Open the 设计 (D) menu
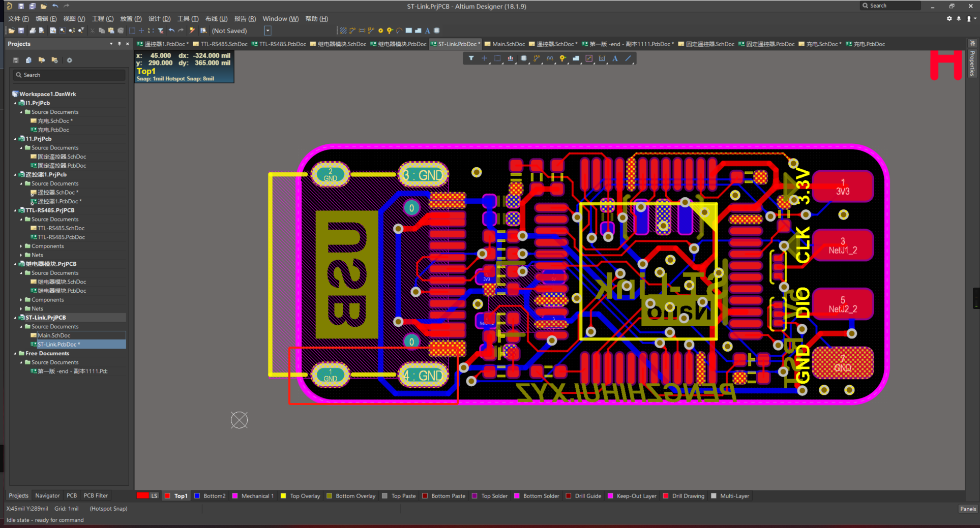Viewport: 980px width, 528px height. (x=159, y=19)
